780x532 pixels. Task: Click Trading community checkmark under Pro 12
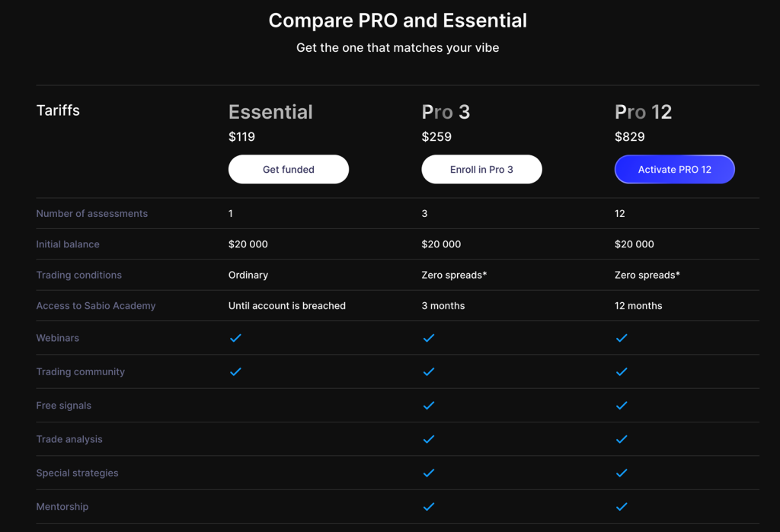[622, 372]
